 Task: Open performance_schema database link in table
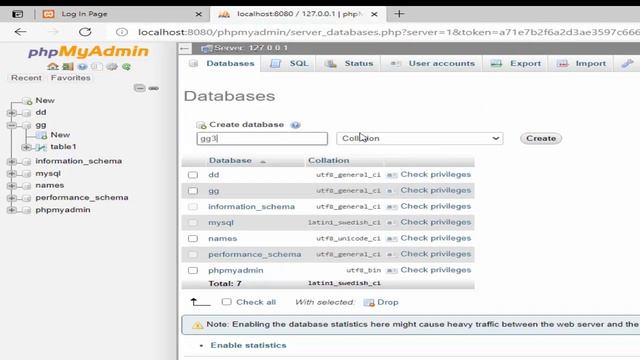click(x=255, y=254)
